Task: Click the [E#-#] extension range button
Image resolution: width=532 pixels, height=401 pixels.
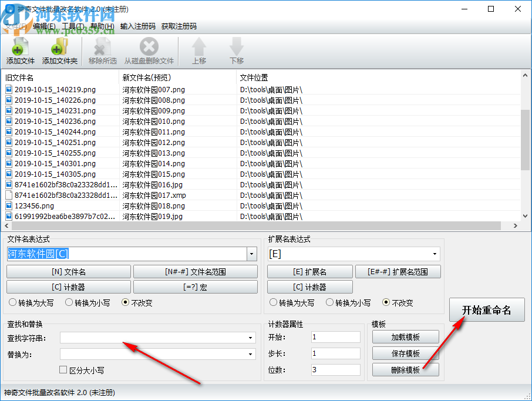Action: coord(398,272)
